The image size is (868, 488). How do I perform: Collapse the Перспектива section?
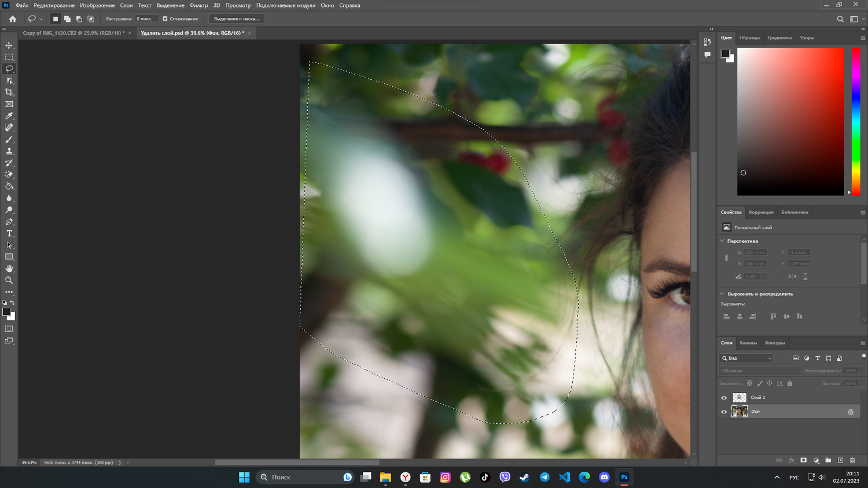point(722,241)
